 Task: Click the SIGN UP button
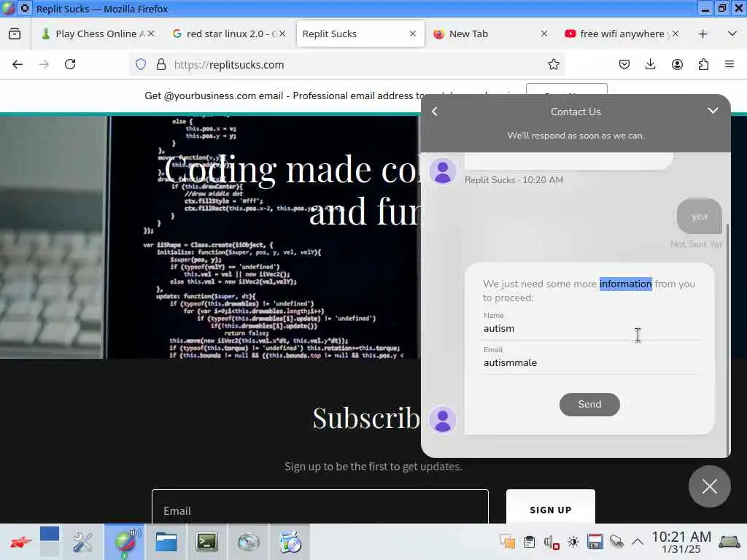tap(550, 507)
